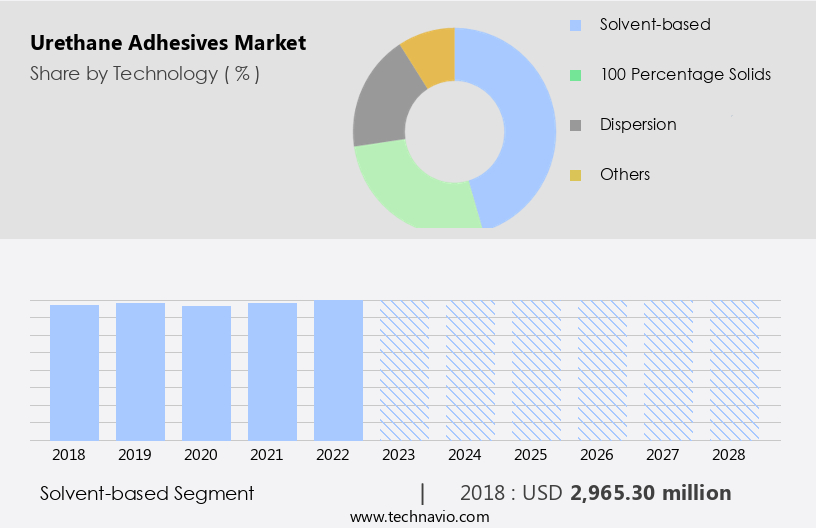
Task: Click the Others legend yellow swatch
Action: point(575,175)
